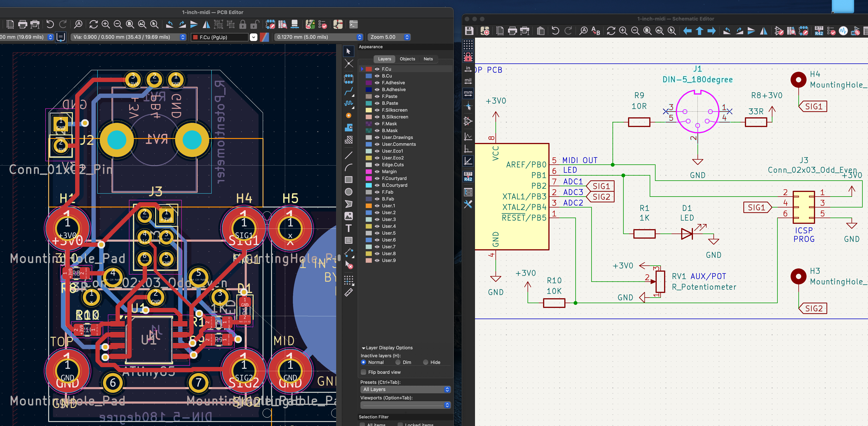The height and width of the screenshot is (426, 868).
Task: Click the B.Mask color swatch
Action: pyautogui.click(x=369, y=131)
